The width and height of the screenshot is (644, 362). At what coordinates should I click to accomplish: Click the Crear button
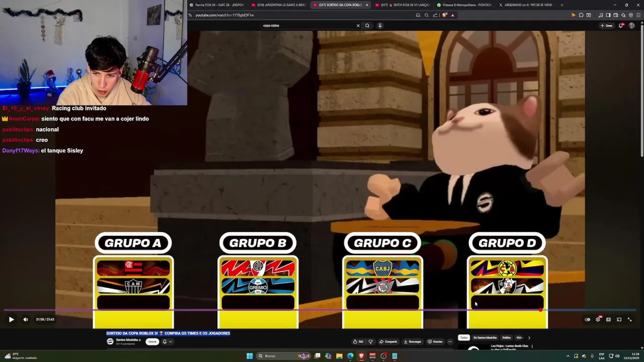pyautogui.click(x=607, y=25)
